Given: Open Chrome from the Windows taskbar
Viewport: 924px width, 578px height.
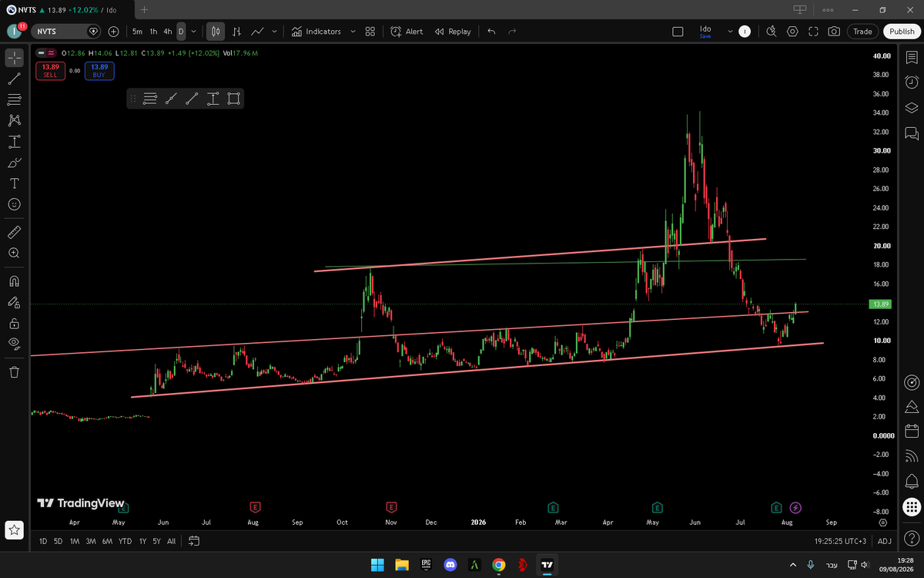Looking at the screenshot, I should click(499, 565).
